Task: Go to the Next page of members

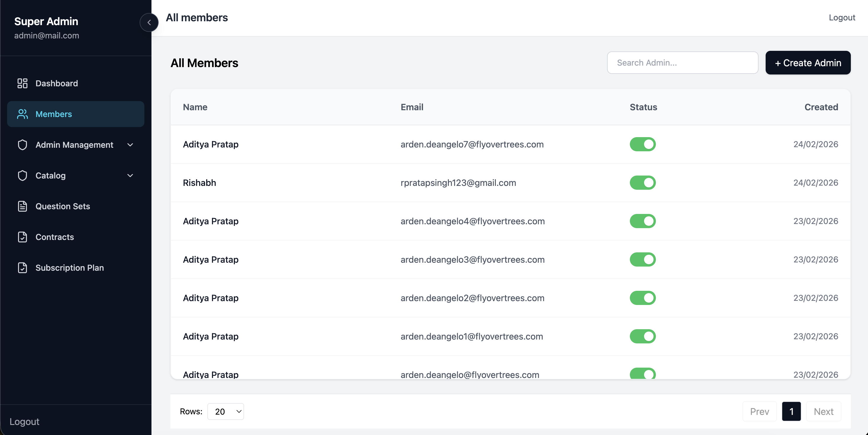Action: (x=823, y=411)
